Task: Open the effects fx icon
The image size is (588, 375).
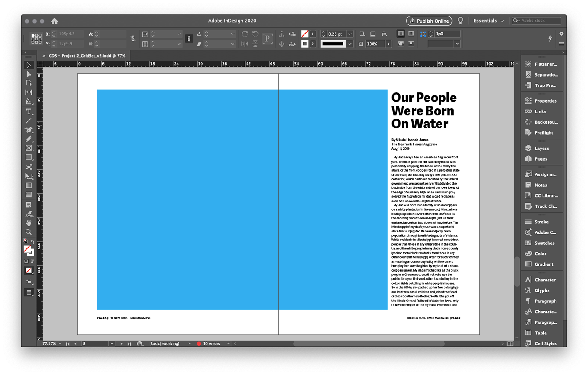Action: click(384, 34)
